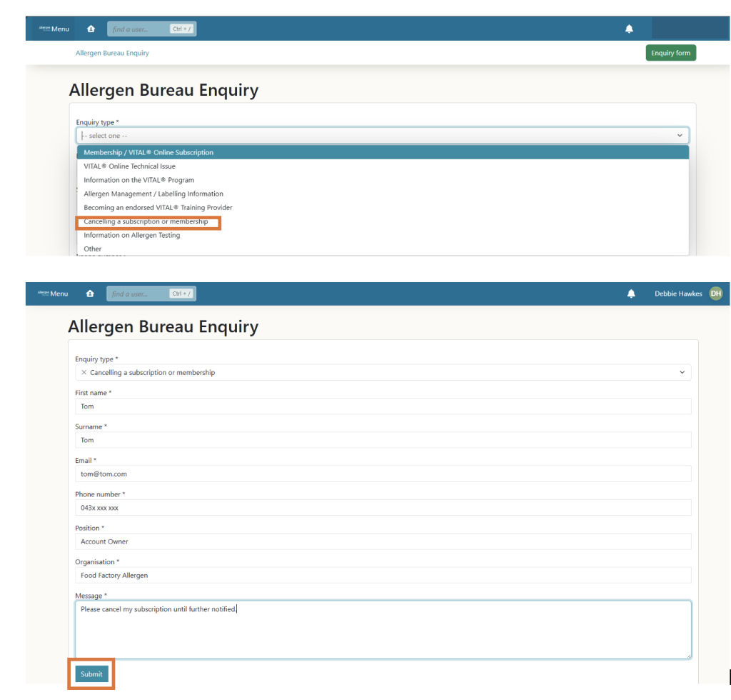
Task: Click the home icon above the breadcrumb link
Action: (91, 29)
